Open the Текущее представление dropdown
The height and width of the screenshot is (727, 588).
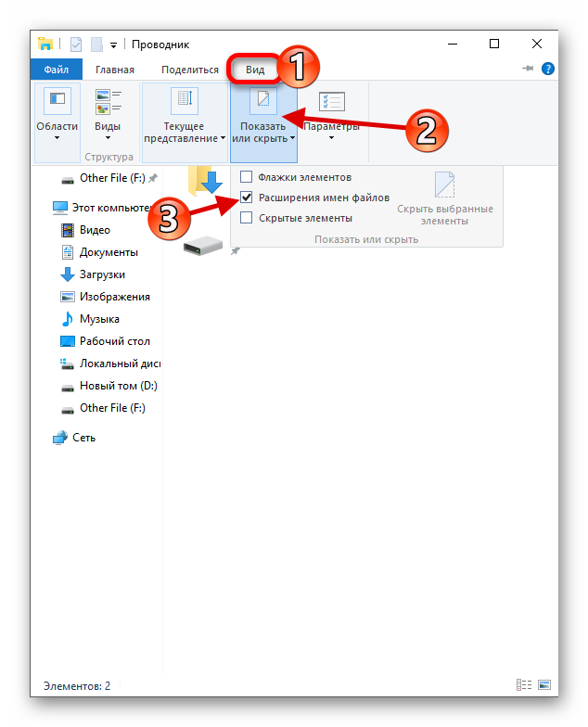pyautogui.click(x=185, y=122)
